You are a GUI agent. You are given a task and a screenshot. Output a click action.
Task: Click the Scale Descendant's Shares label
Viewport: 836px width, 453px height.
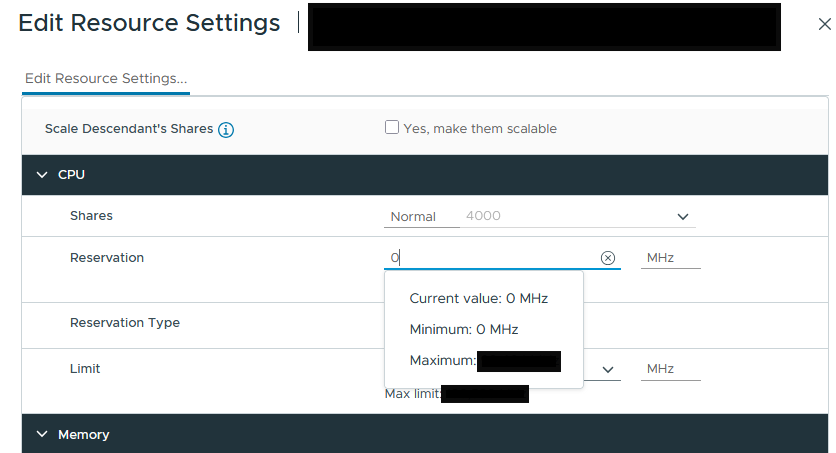coord(129,129)
